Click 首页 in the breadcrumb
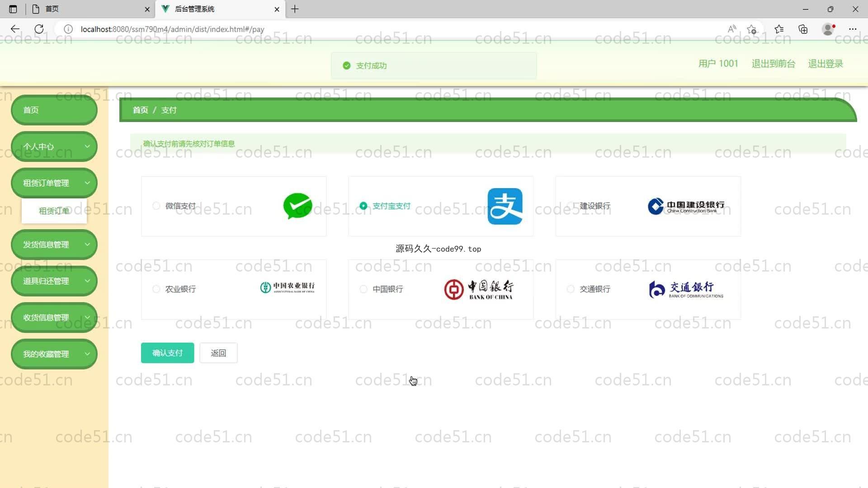 tap(140, 110)
